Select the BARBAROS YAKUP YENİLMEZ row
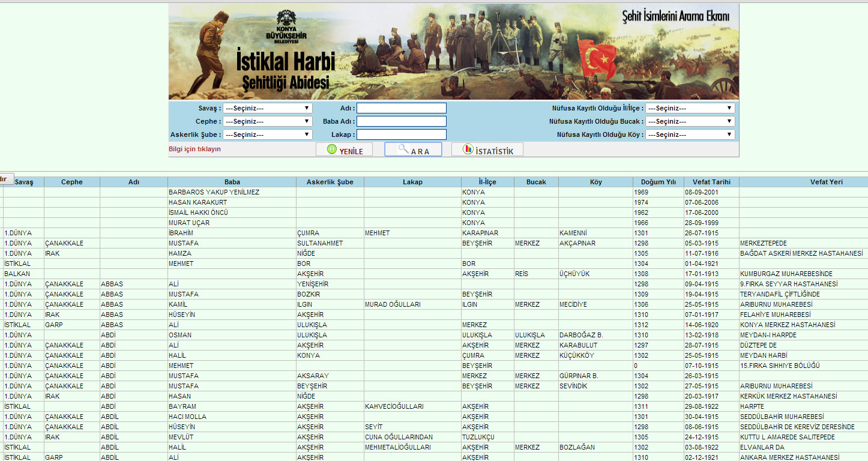 pos(434,192)
